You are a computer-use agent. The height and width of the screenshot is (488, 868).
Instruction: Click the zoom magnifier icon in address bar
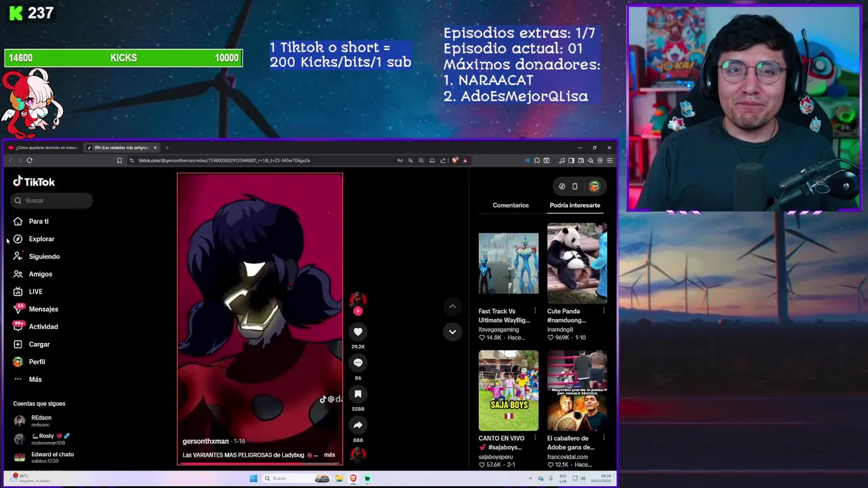pyautogui.click(x=421, y=161)
